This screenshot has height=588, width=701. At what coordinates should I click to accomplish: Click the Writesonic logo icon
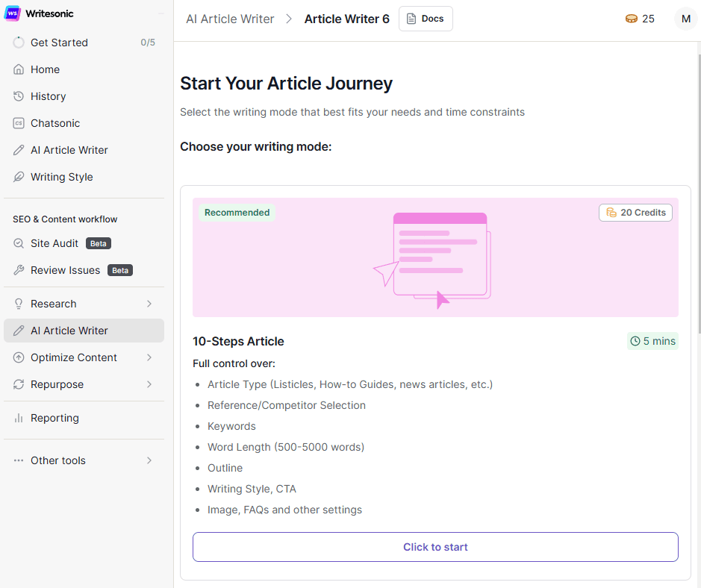13,13
